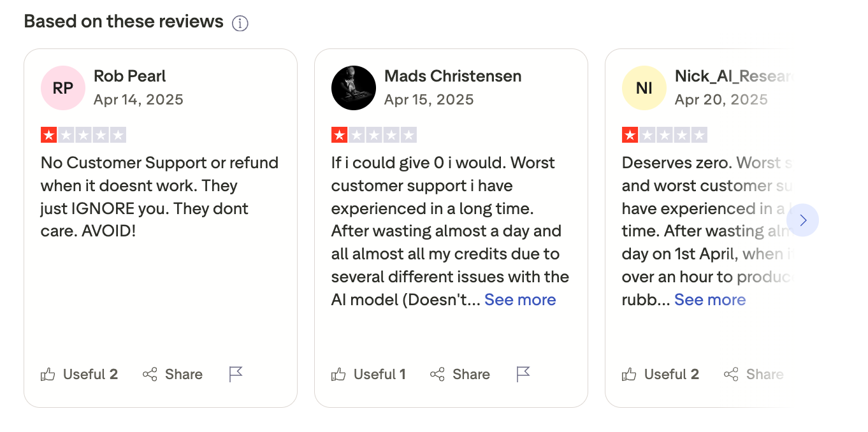Click the reviewer name Rob Pearl

[x=129, y=76]
